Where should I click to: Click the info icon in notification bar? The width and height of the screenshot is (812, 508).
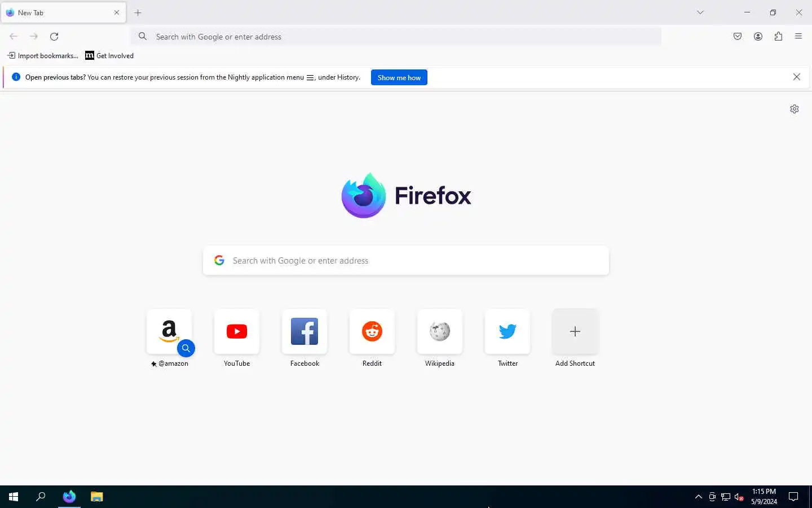pyautogui.click(x=16, y=77)
